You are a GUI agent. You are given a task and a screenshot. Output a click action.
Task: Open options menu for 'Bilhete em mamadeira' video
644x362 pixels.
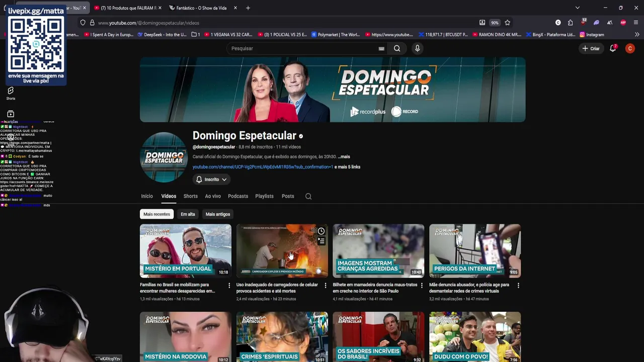[422, 286]
